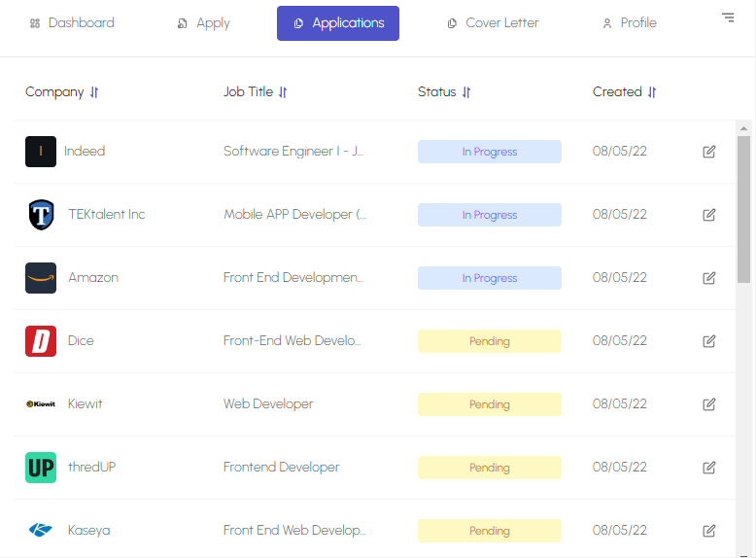This screenshot has width=756, height=558.
Task: Click the Kiewit logo
Action: 41,404
